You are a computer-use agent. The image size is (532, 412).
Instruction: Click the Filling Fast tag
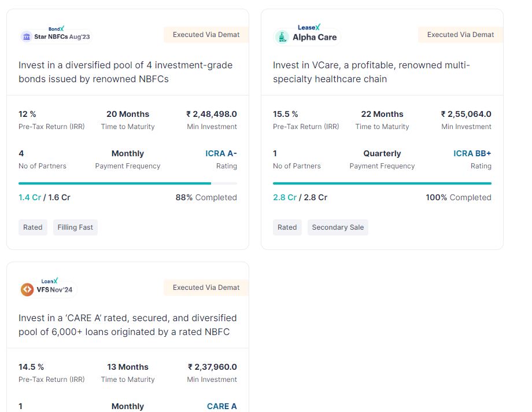[x=75, y=227]
